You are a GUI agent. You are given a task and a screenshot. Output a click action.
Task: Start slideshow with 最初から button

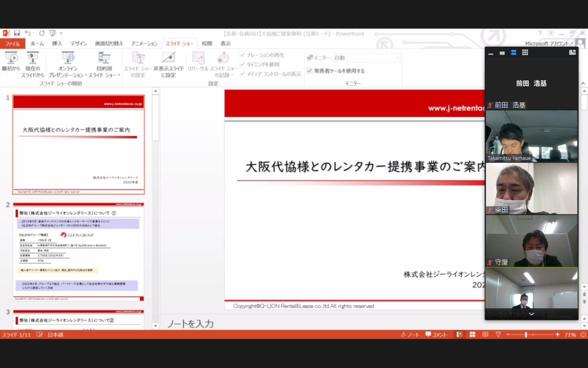[11, 62]
